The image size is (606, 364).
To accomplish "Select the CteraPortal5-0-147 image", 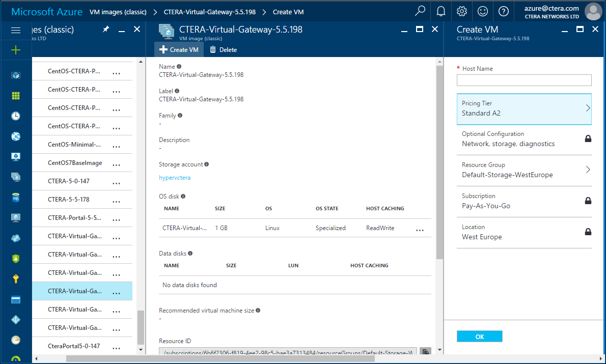I will (x=74, y=346).
